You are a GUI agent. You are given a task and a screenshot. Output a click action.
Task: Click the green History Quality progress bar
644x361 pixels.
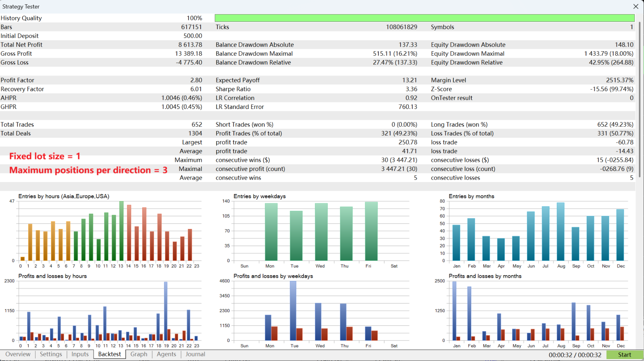click(x=424, y=18)
